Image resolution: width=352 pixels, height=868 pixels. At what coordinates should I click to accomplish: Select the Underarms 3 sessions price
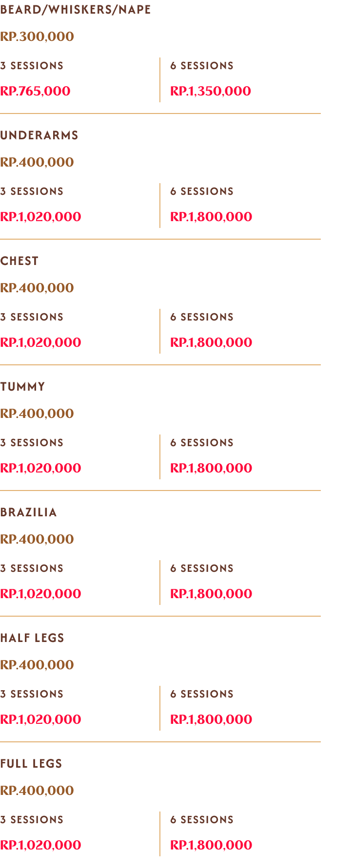pos(40,217)
